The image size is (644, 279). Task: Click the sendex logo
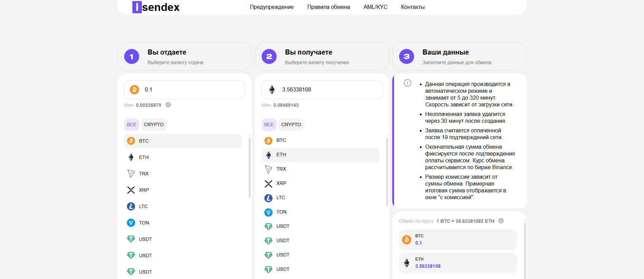[x=156, y=7]
